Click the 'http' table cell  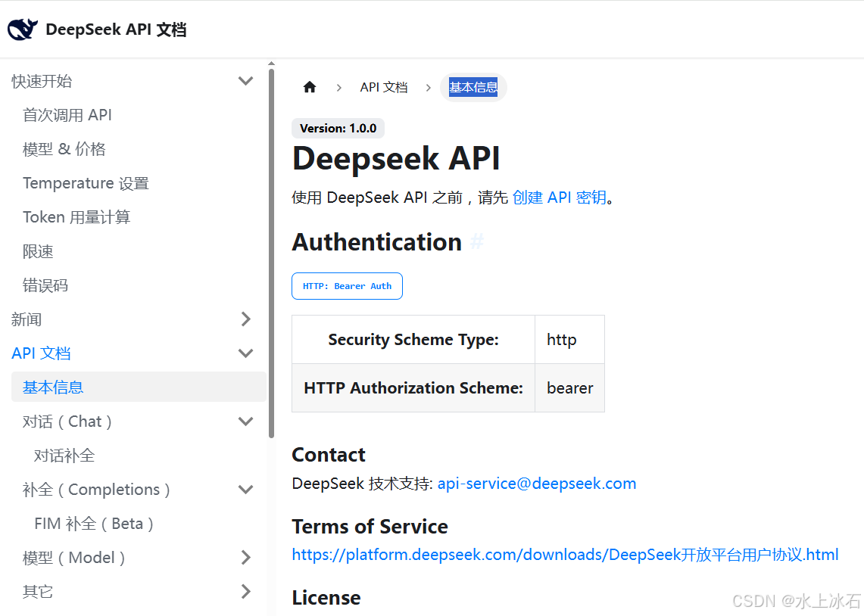pos(569,340)
